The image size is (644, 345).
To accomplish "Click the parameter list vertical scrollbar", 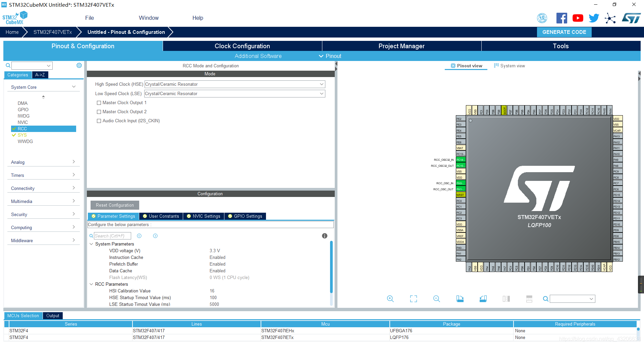I will pos(331,267).
